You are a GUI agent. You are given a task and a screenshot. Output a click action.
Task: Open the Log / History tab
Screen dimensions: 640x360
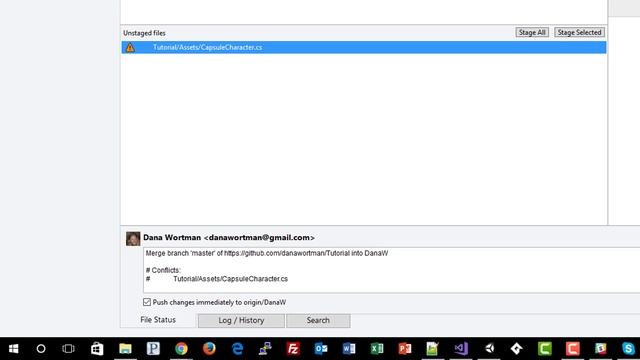click(241, 321)
